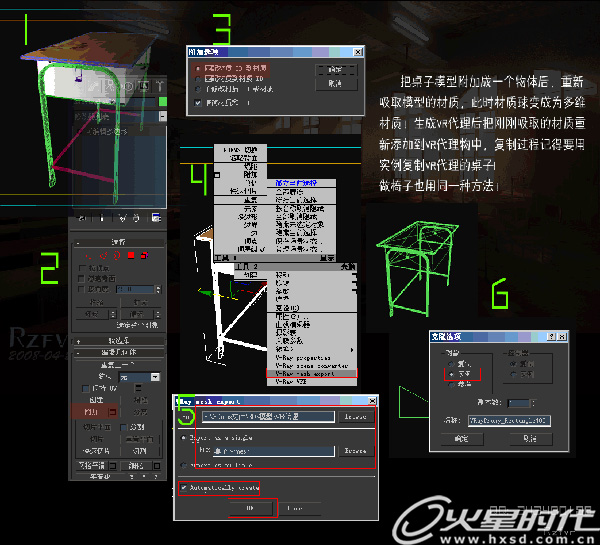Select red Element cube sub-object icon
Image resolution: width=600 pixels, height=545 pixels.
144,255
